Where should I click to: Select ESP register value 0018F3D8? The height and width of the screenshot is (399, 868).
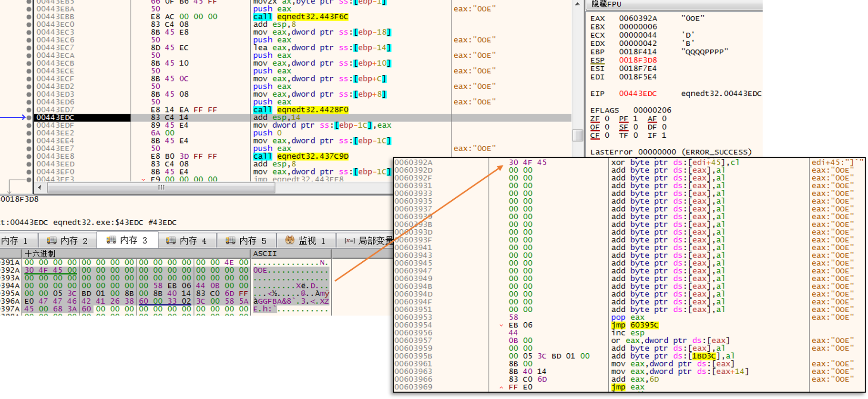point(638,60)
